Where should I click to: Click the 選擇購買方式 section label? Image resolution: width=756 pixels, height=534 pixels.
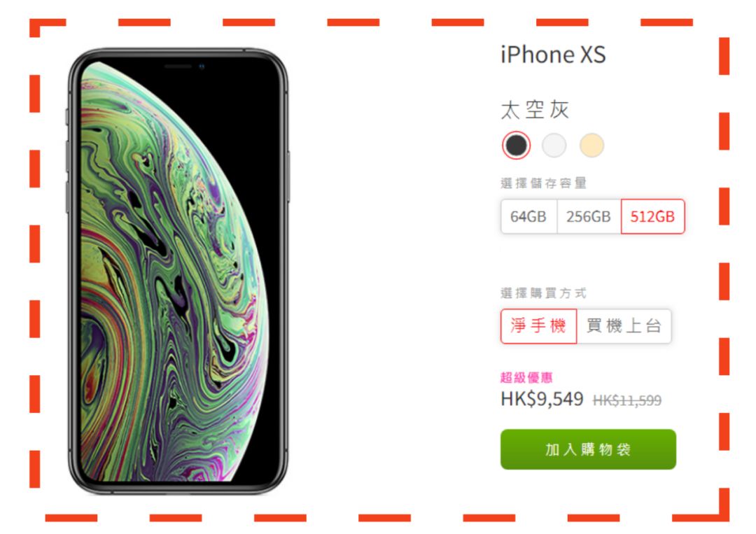click(543, 293)
